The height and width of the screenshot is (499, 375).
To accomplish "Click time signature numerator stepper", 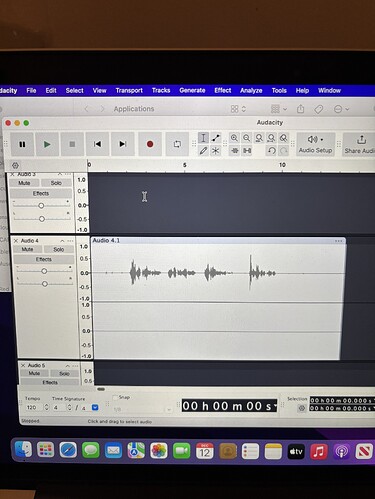I will click(x=69, y=407).
